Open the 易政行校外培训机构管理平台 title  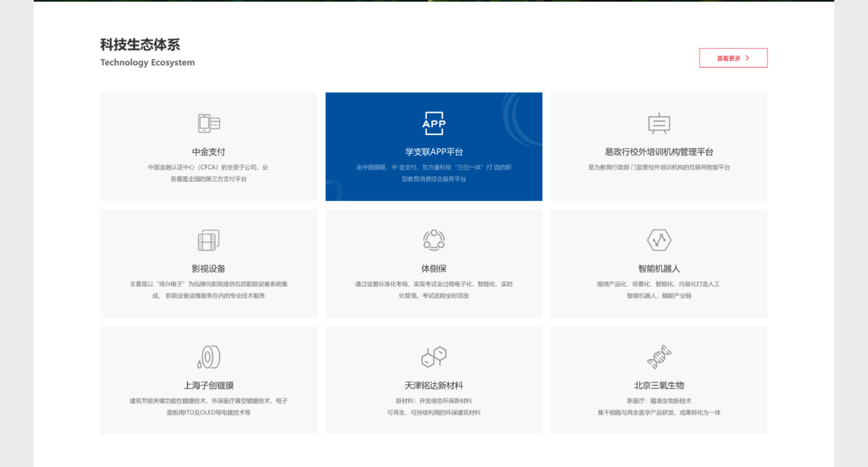659,152
